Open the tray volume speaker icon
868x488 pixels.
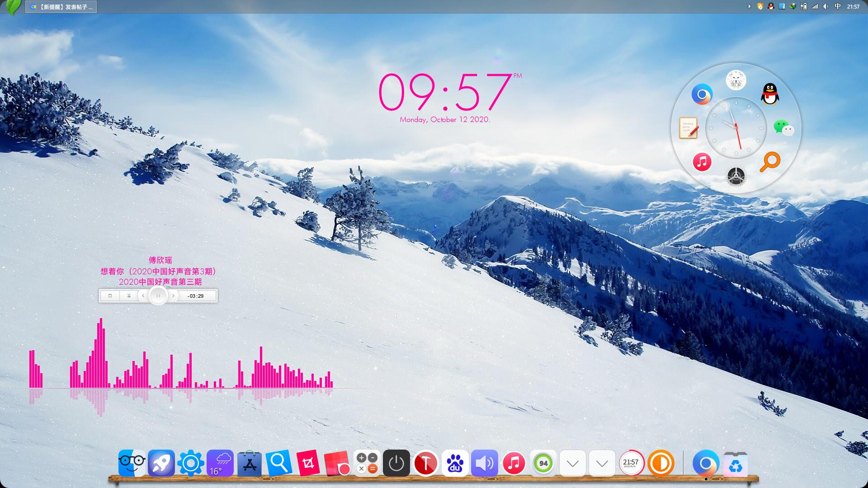(x=826, y=6)
